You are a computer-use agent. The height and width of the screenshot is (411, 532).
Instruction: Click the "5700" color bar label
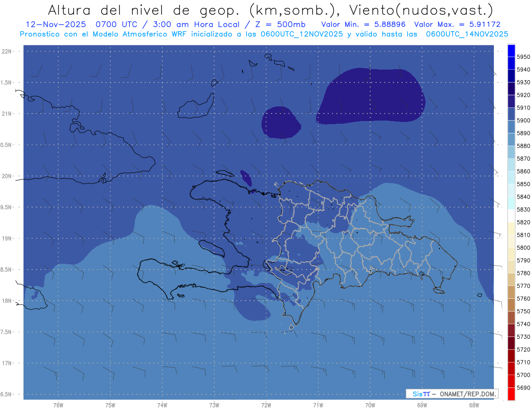point(523,375)
